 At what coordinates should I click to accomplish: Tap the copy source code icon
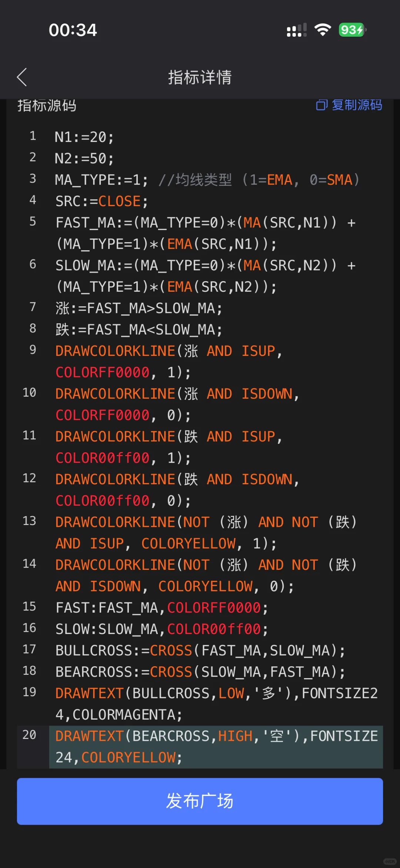tap(321, 105)
